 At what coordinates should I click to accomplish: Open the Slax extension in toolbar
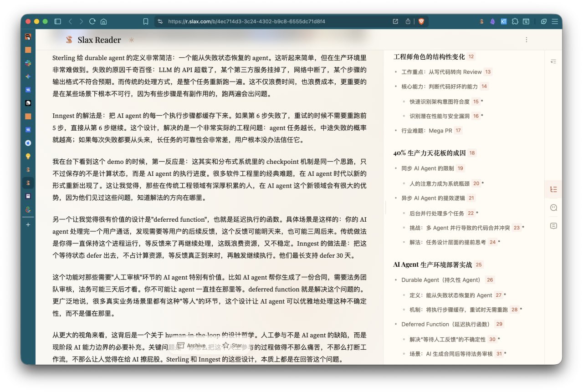click(481, 21)
